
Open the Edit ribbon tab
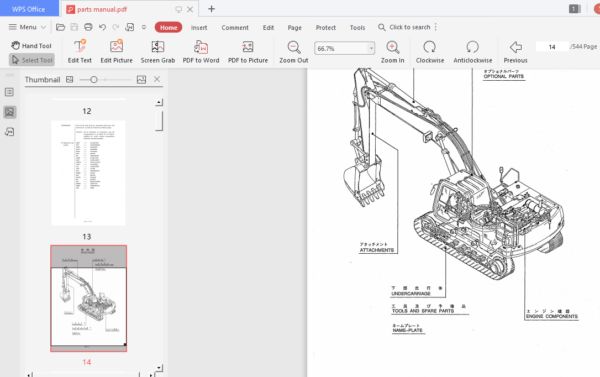[268, 28]
